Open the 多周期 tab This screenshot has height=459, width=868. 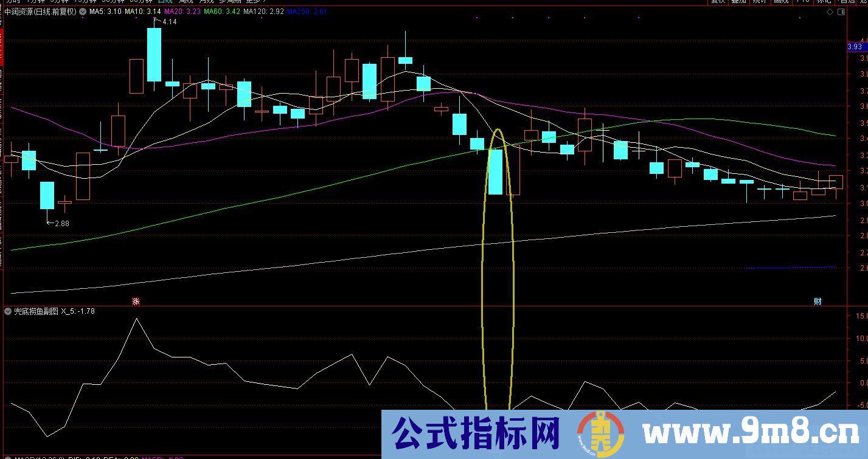pyautogui.click(x=230, y=2)
